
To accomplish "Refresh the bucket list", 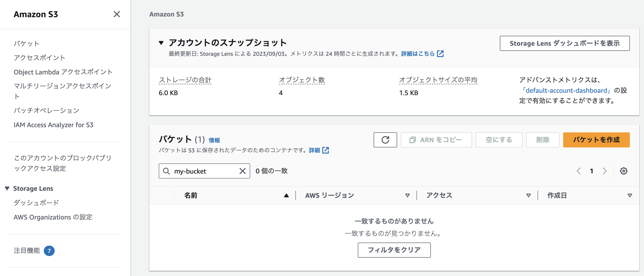I will (x=385, y=140).
